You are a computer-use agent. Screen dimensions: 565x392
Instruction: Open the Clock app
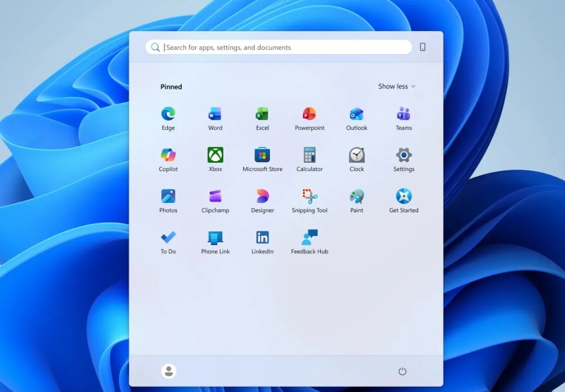point(356,160)
